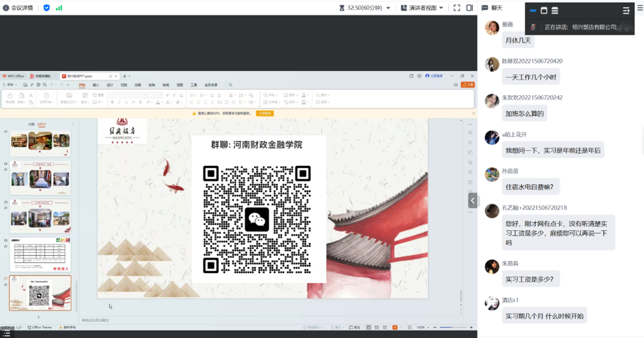This screenshot has width=644, height=338.
Task: Toggle the side panel layout icon
Action: [470, 8]
